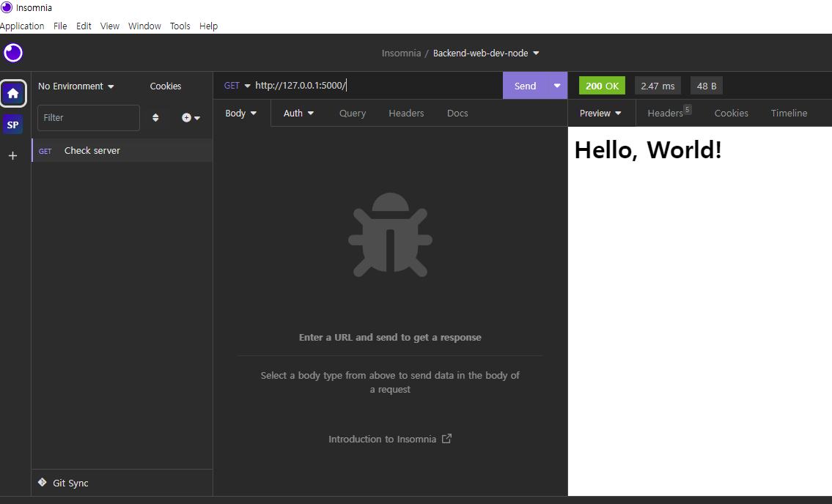Open the File menu
The image size is (832, 504).
[x=60, y=26]
